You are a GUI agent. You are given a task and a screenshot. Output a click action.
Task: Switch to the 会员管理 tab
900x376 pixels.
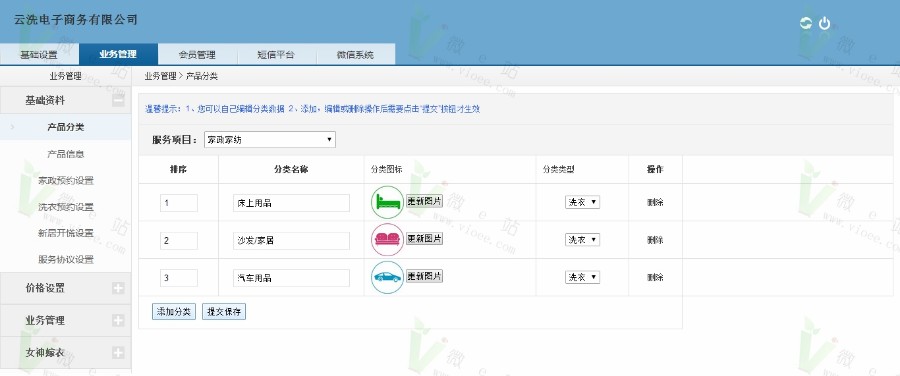(x=197, y=55)
